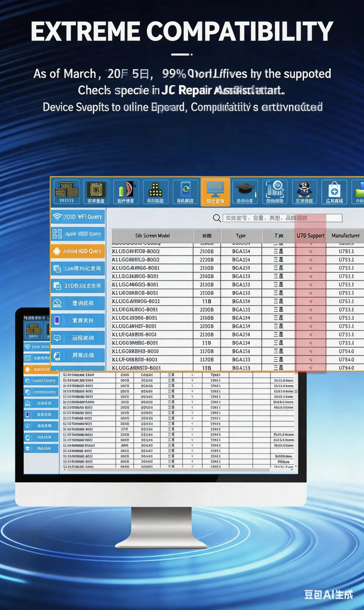Open the graduation cap tutorial icon
This screenshot has width=364, height=610.
point(245,192)
